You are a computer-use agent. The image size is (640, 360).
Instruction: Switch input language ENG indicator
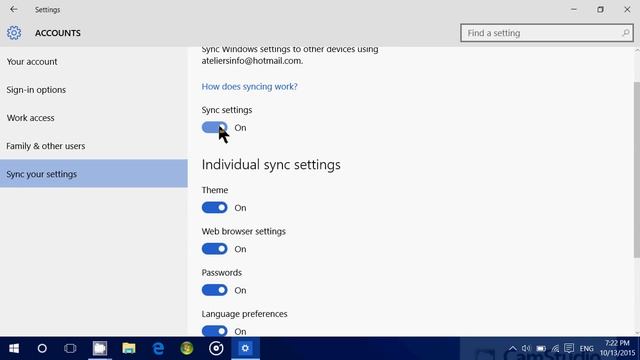click(587, 349)
